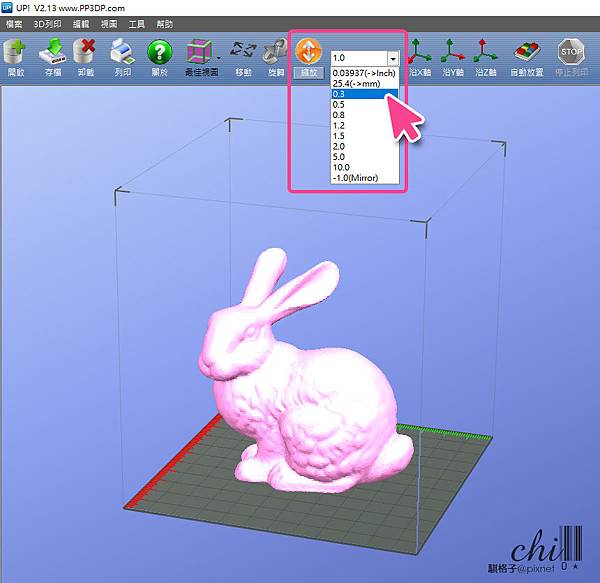This screenshot has height=583, width=600.
Task: Click the Stop Printing (停止列印) STOP icon
Action: tap(571, 52)
